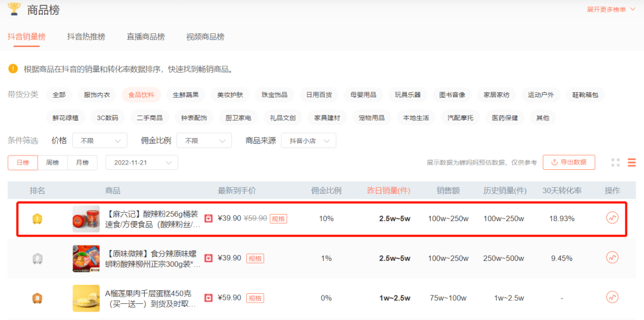Select 日榜 period toggle

(x=23, y=163)
